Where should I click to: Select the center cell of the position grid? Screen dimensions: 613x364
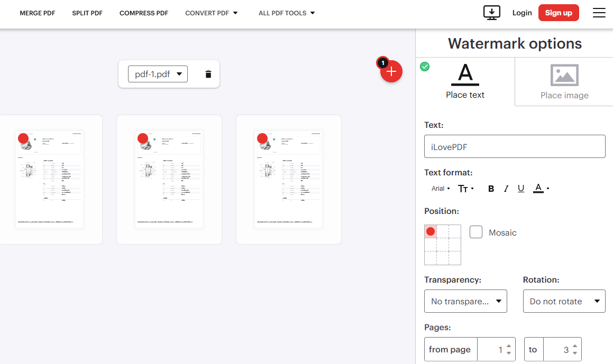click(x=443, y=245)
